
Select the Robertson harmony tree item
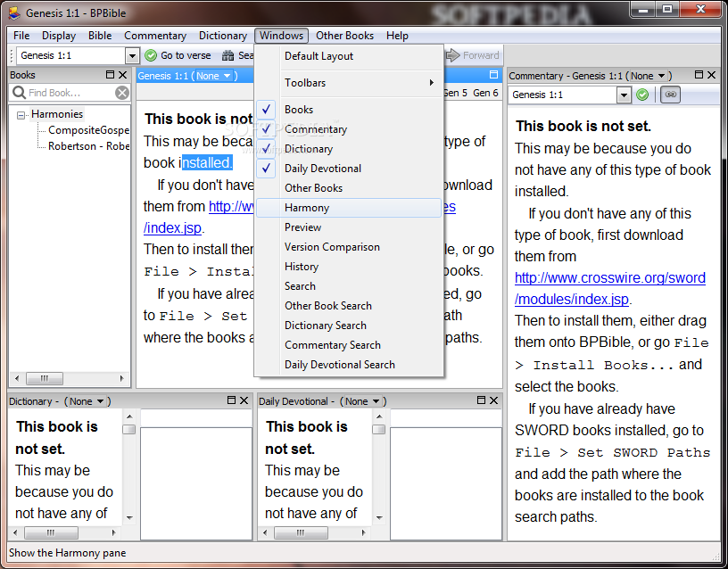(88, 146)
